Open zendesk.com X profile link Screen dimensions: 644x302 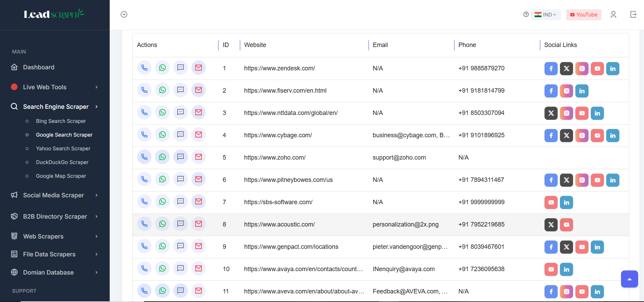point(567,69)
